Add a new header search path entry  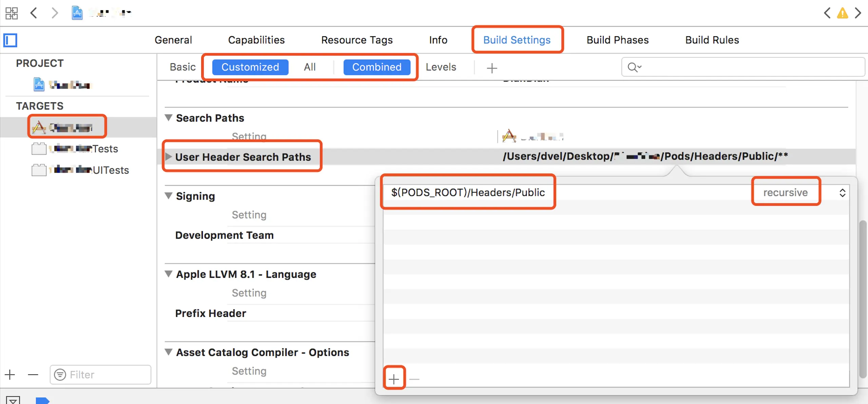(x=394, y=379)
